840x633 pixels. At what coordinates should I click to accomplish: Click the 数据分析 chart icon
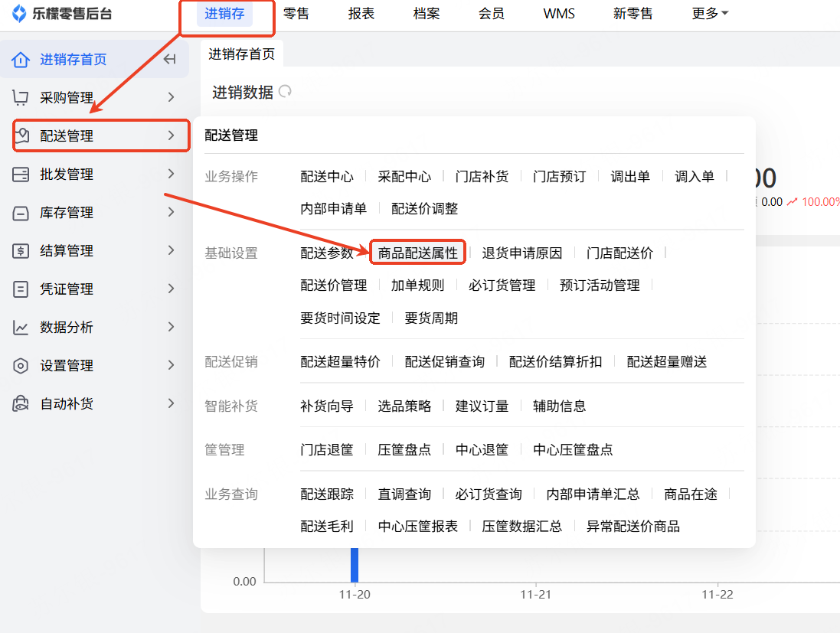tap(21, 327)
